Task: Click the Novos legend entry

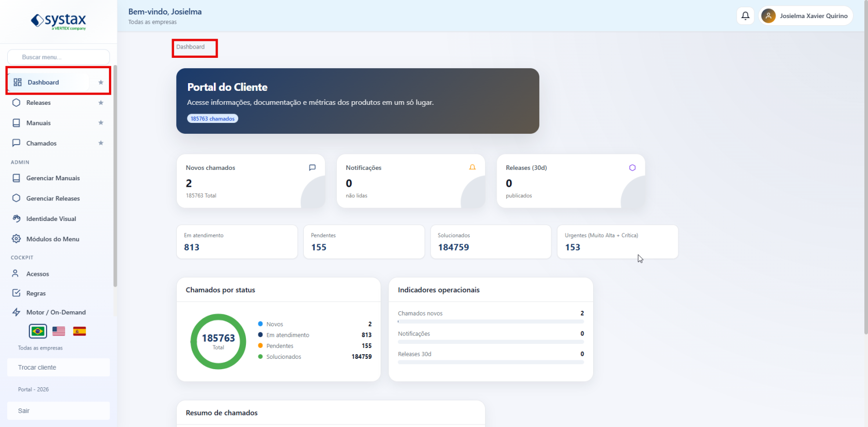Action: (x=315, y=324)
